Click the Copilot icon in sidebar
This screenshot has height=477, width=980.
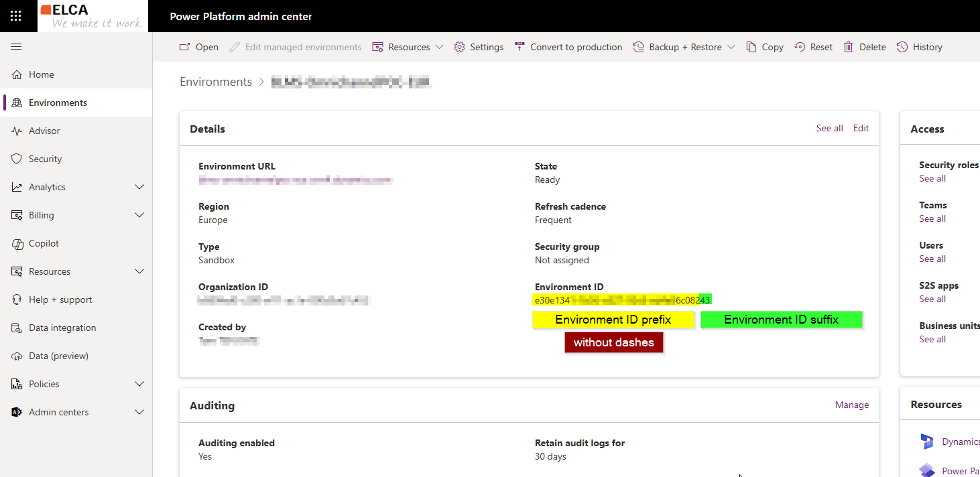tap(17, 243)
